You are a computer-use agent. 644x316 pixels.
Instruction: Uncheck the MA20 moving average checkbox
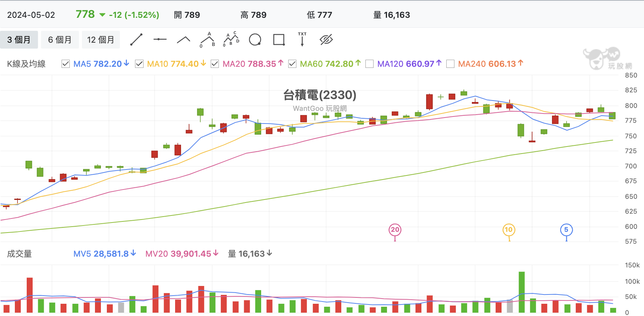[x=215, y=64]
